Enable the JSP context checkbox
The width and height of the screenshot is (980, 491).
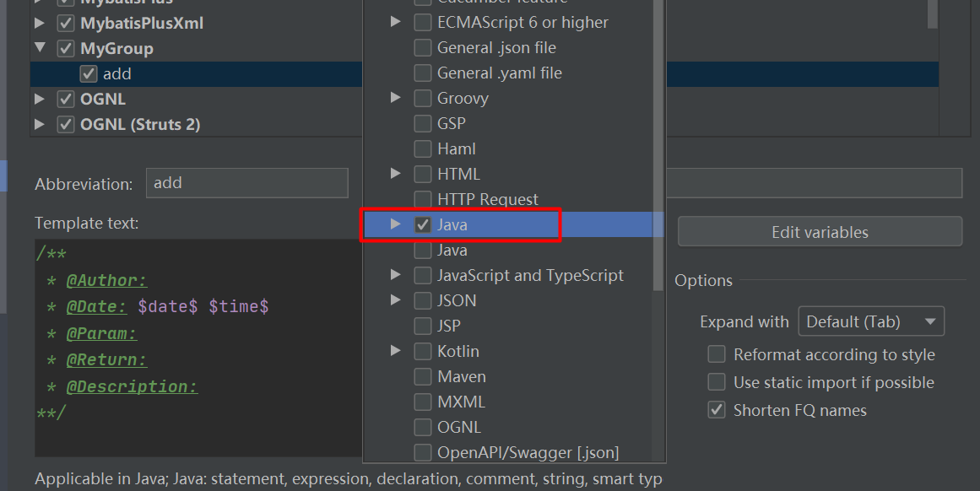pyautogui.click(x=423, y=326)
